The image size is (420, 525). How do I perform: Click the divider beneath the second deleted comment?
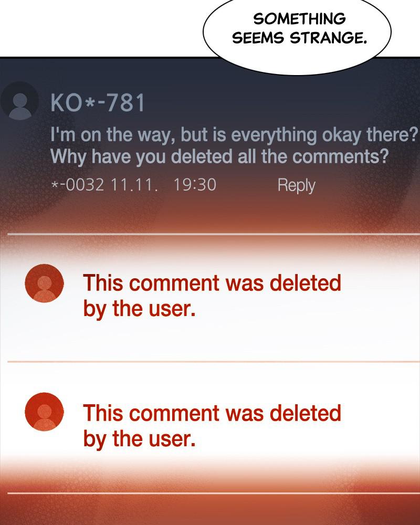213,493
